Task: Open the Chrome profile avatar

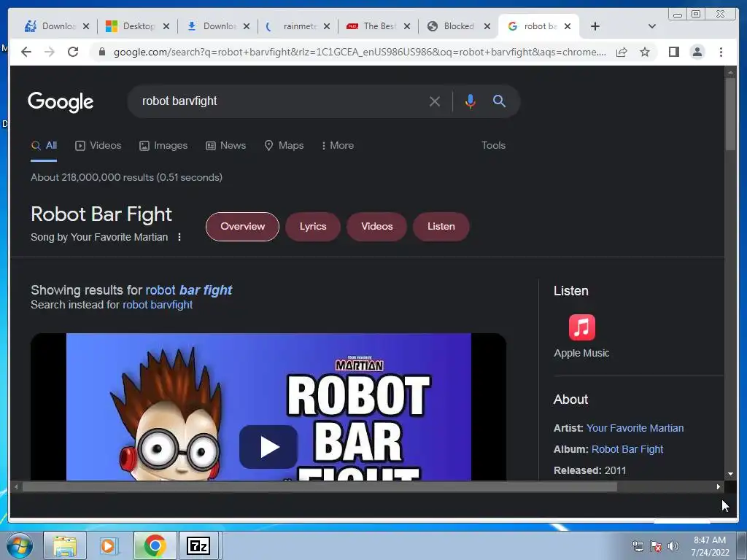Action: [x=697, y=52]
